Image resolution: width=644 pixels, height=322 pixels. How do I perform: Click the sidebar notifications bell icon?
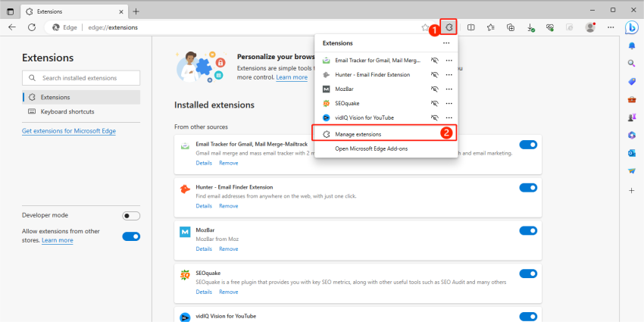(x=632, y=45)
